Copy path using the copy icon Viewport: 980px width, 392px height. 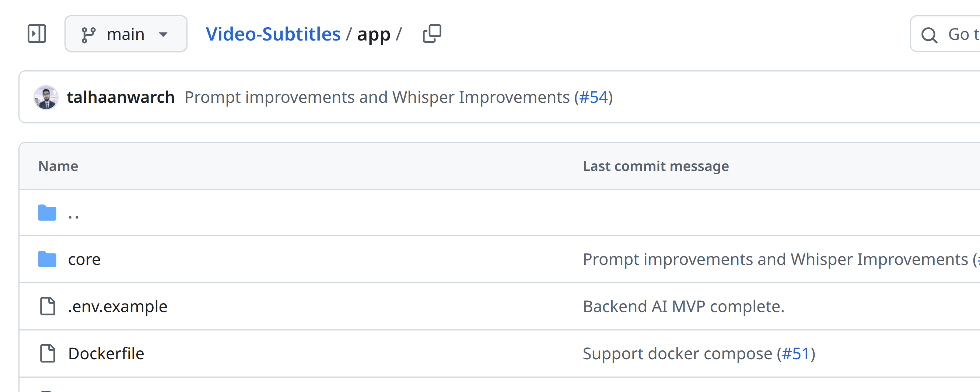[x=432, y=34]
